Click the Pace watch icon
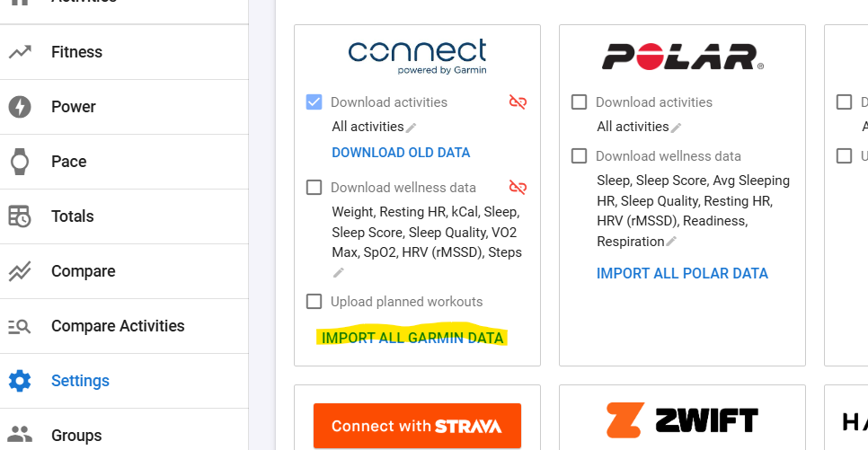This screenshot has width=868, height=450. pyautogui.click(x=20, y=162)
